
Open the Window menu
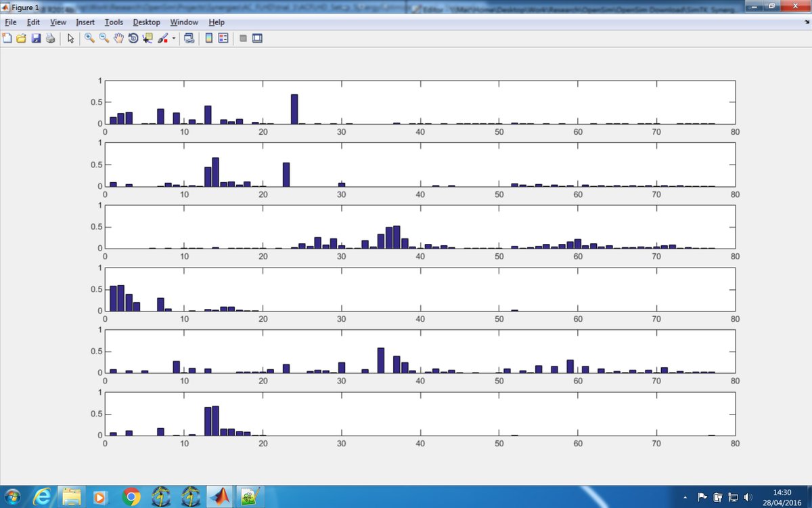(184, 22)
